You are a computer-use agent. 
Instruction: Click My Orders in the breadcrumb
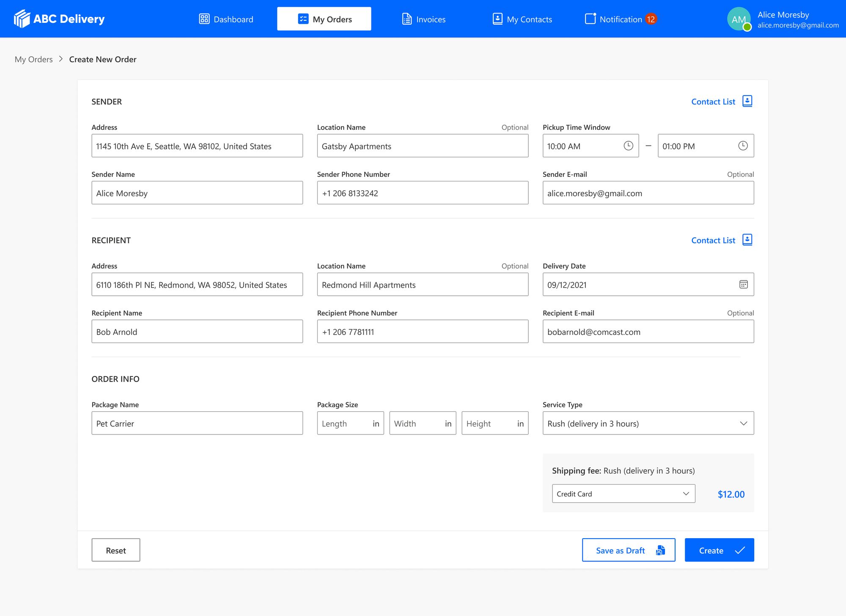click(33, 59)
